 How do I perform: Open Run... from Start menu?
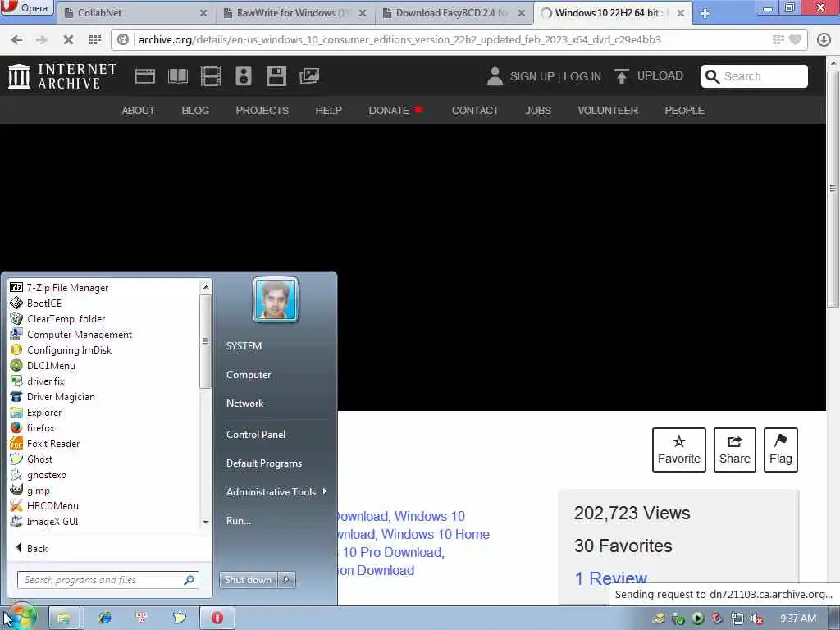(239, 521)
